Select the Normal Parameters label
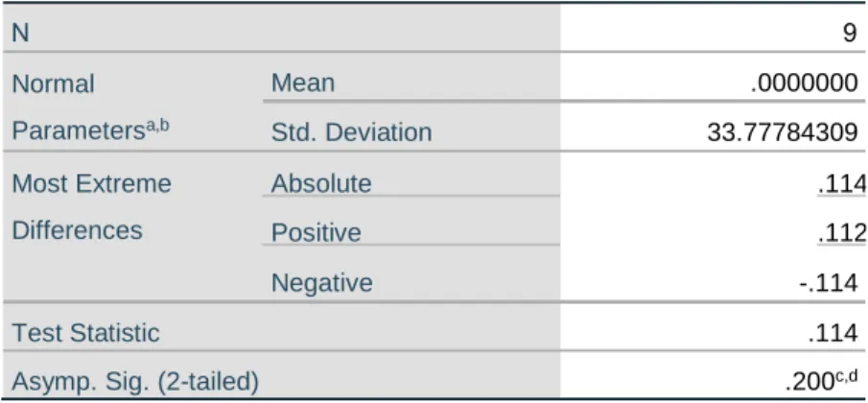Viewport: 868px width, 403px height. (x=90, y=107)
